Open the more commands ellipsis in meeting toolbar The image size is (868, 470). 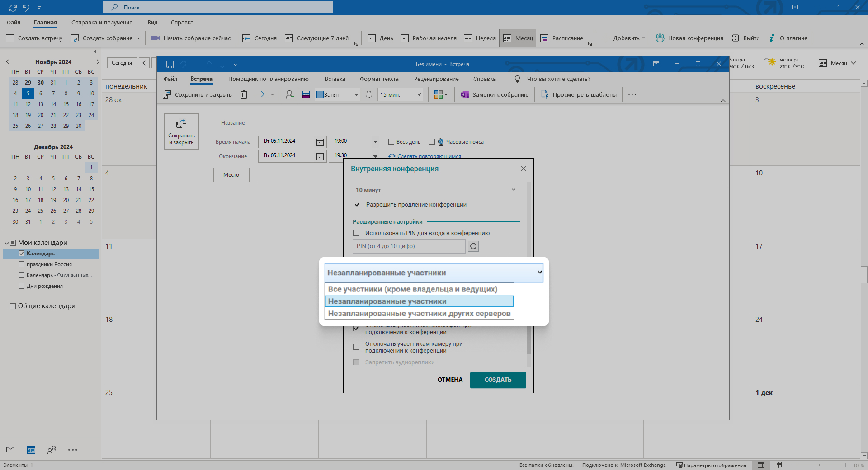point(632,94)
